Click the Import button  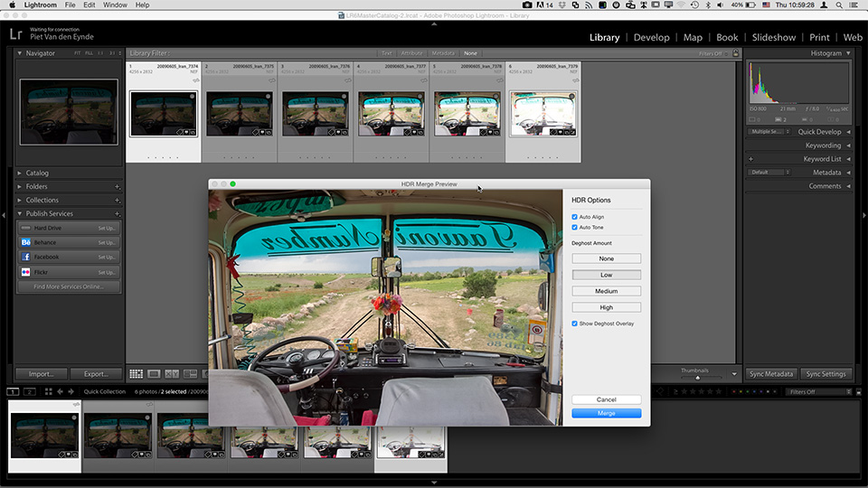point(42,374)
